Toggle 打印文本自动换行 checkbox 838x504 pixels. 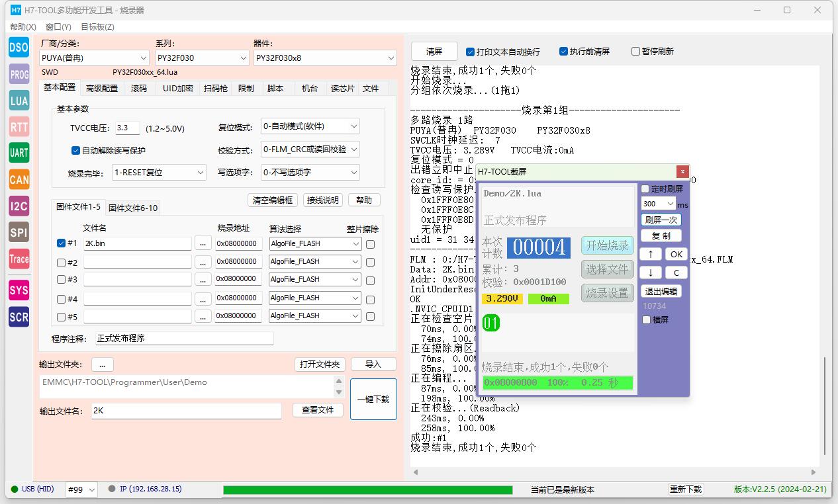(470, 52)
